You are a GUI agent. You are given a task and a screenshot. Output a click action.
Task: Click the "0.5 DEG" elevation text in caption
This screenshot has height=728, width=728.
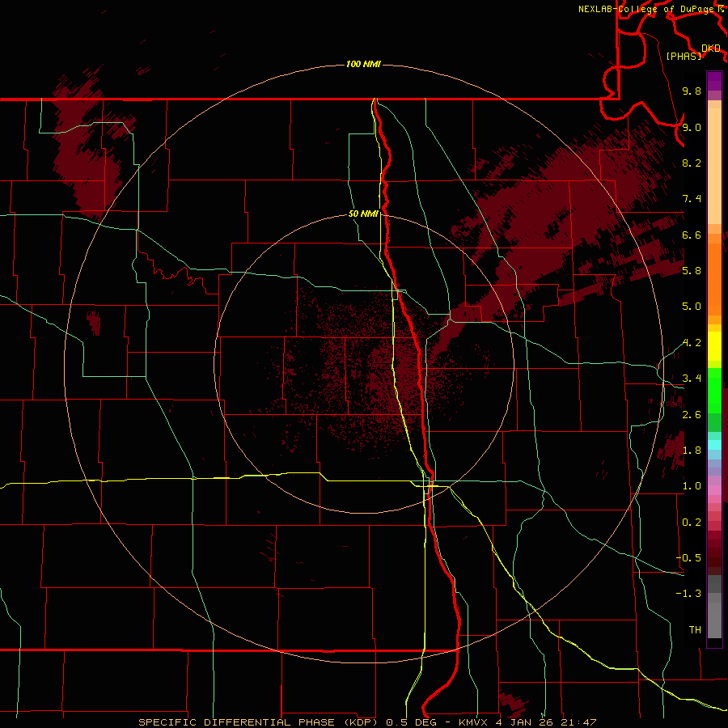tap(411, 722)
